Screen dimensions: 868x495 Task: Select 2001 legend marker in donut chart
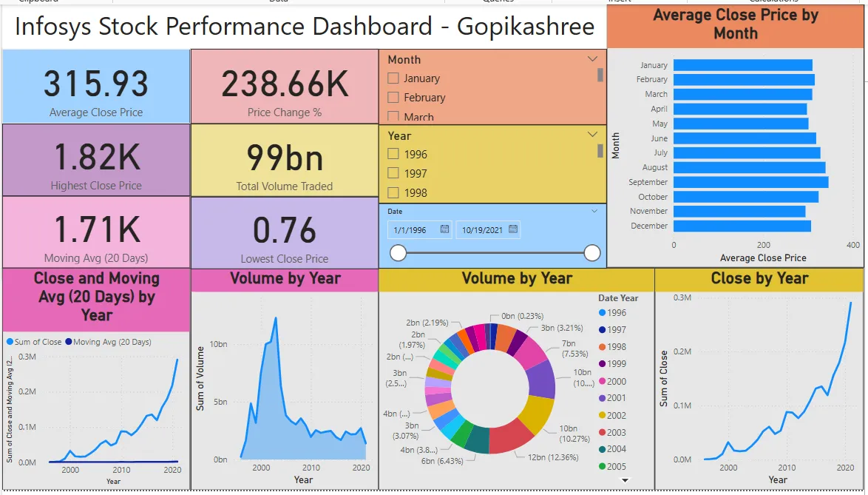pyautogui.click(x=603, y=398)
